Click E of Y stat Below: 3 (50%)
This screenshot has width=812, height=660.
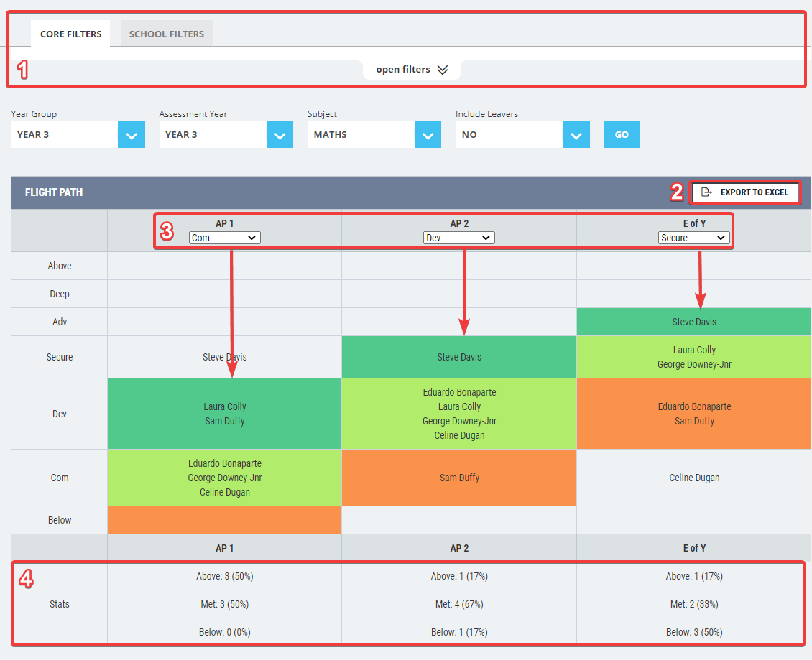coord(694,632)
